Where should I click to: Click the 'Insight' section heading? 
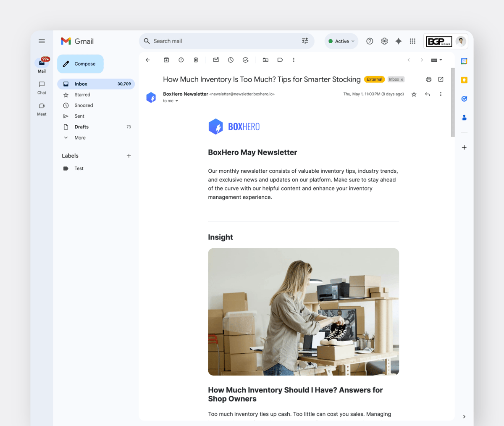point(220,237)
